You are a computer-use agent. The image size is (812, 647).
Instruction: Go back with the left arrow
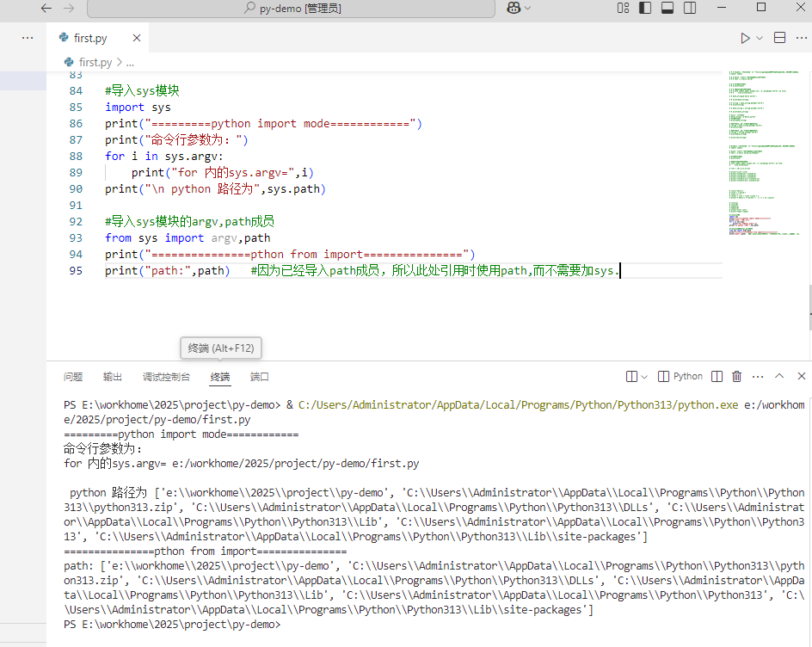pyautogui.click(x=46, y=8)
